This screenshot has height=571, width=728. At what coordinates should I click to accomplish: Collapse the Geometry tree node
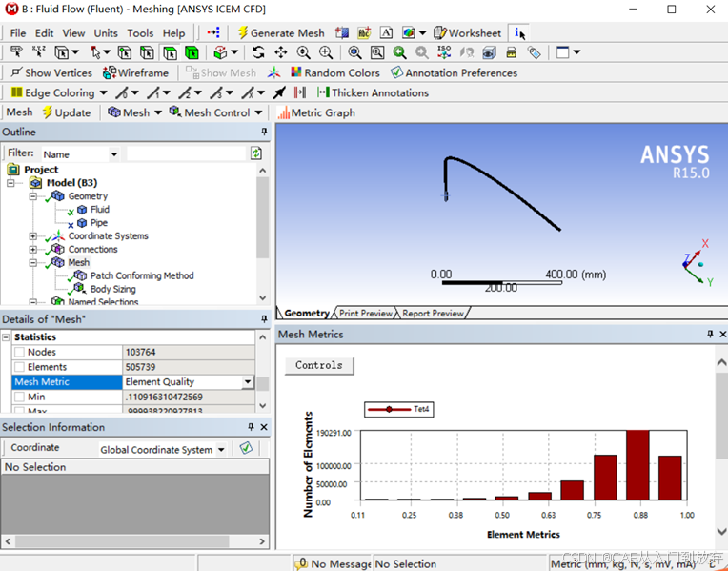coord(33,196)
